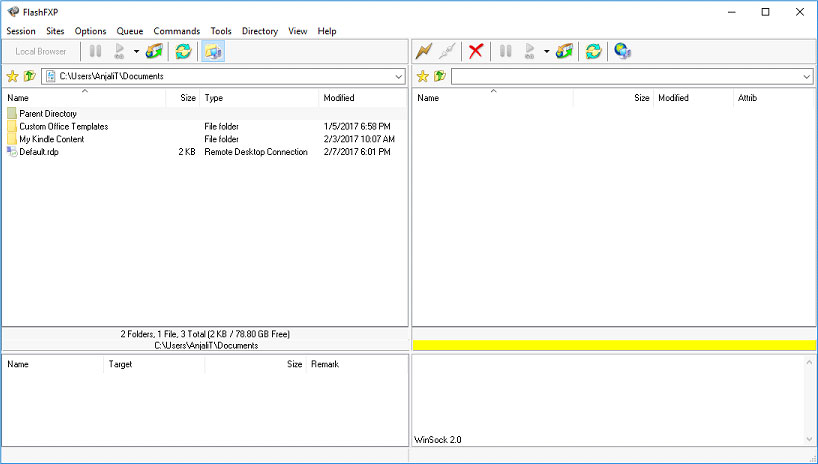This screenshot has width=818, height=464.
Task: Refresh the local file listing
Action: point(183,51)
